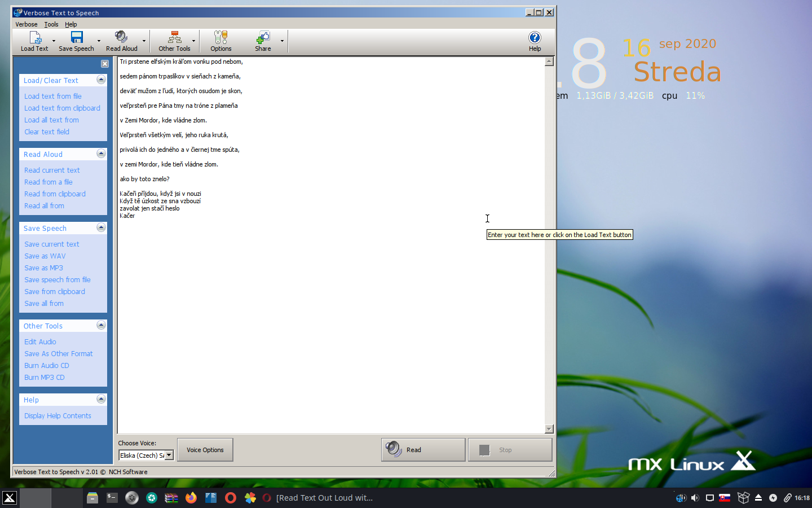
Task: Click the Read button
Action: 423,450
